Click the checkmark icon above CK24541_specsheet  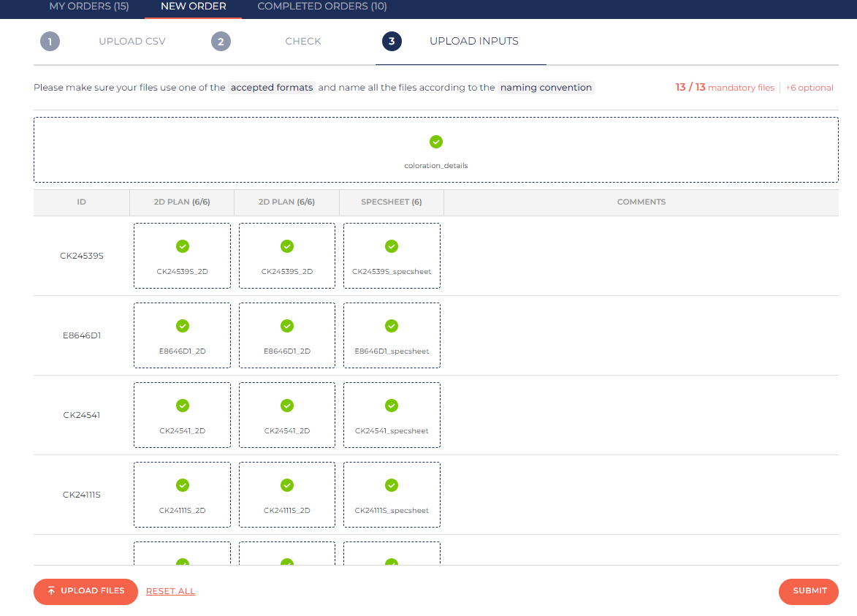coord(392,406)
